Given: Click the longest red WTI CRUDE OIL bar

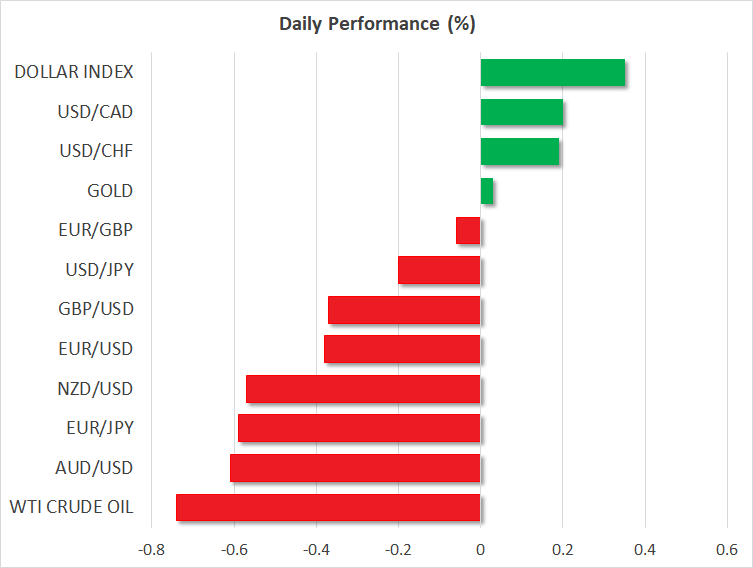Looking at the screenshot, I should click(328, 507).
